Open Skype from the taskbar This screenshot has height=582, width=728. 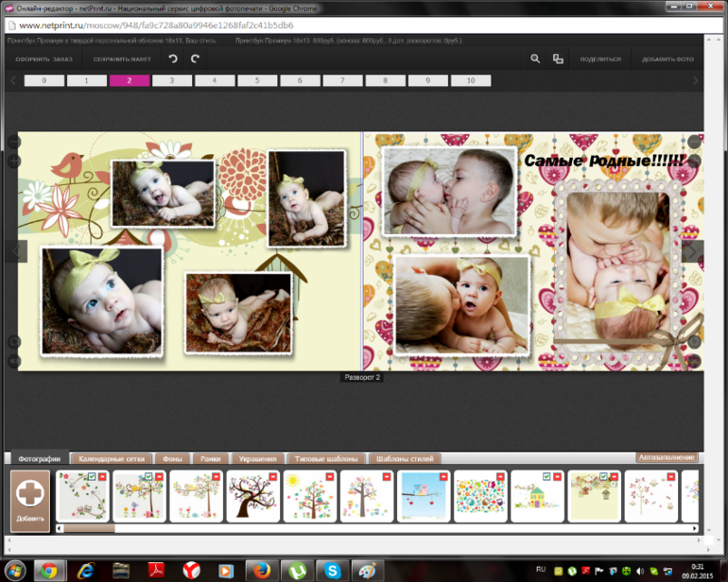331,570
